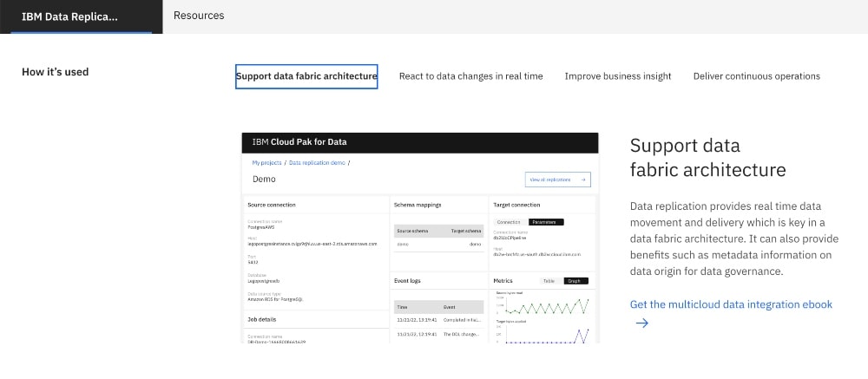Click the Data replication demo breadcrumb
This screenshot has height=379, width=868.
click(x=319, y=162)
